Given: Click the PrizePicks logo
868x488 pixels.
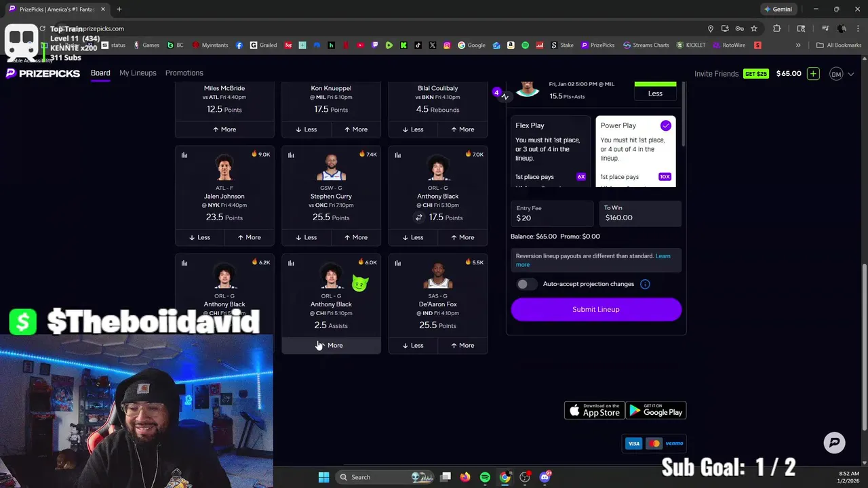Looking at the screenshot, I should [43, 73].
